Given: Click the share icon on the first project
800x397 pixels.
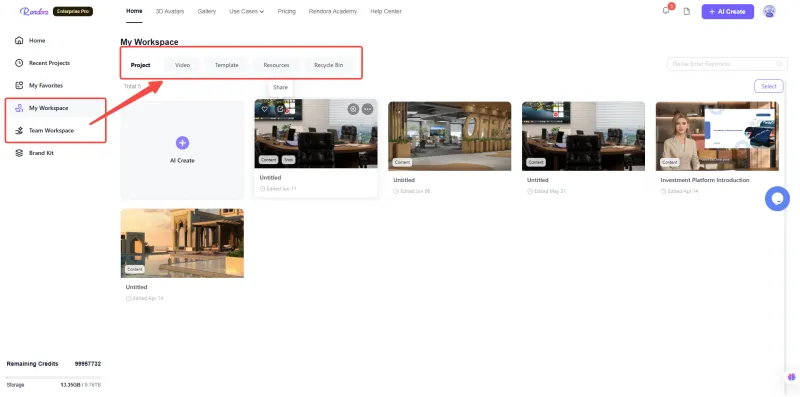Looking at the screenshot, I should tap(280, 109).
